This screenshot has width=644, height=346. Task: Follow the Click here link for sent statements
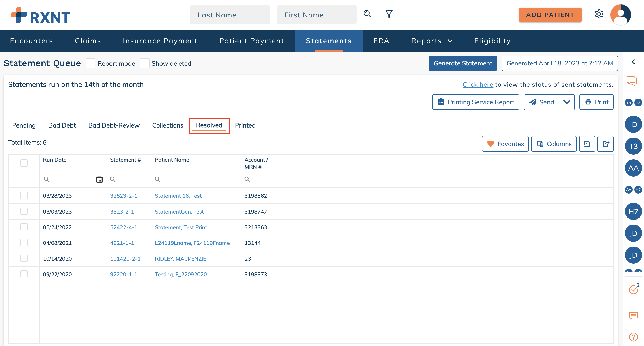pyautogui.click(x=478, y=84)
